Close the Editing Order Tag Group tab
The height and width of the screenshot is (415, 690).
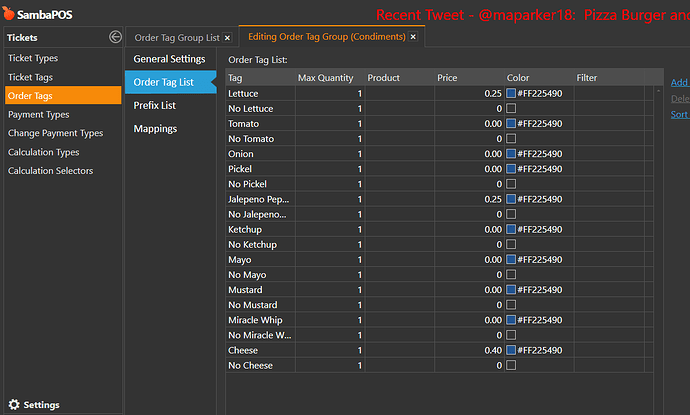click(415, 37)
